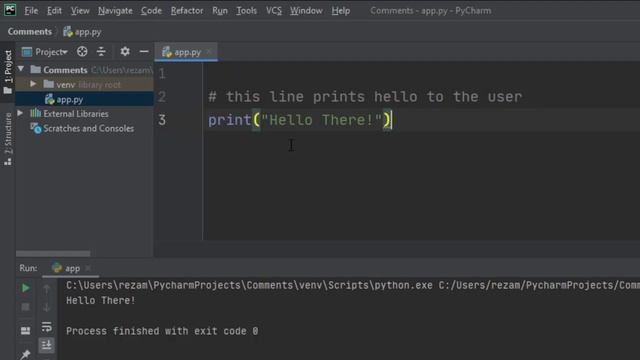Open the View menu
This screenshot has height=360, width=640.
click(80, 11)
